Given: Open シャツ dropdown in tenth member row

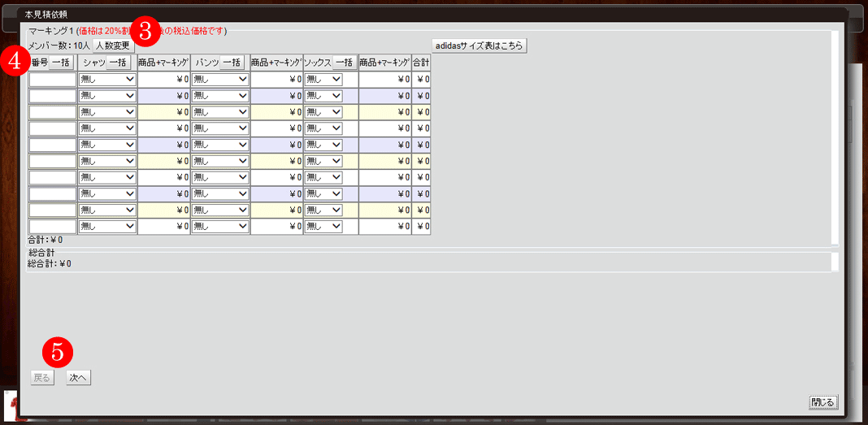Looking at the screenshot, I should click(108, 227).
